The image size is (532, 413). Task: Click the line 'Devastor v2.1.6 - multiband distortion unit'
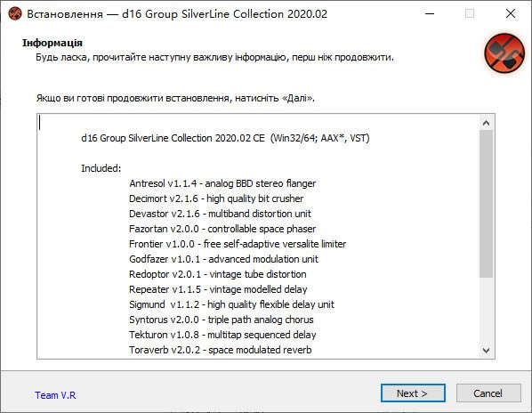tap(220, 214)
